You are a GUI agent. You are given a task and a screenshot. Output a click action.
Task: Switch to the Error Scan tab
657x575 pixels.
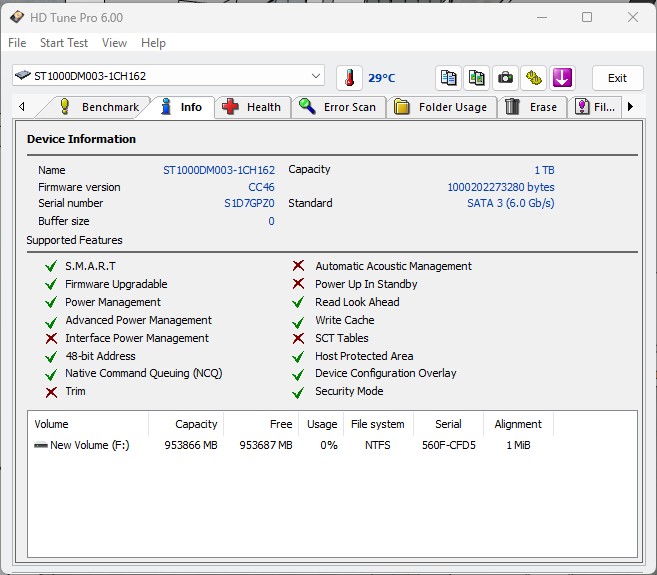point(337,107)
